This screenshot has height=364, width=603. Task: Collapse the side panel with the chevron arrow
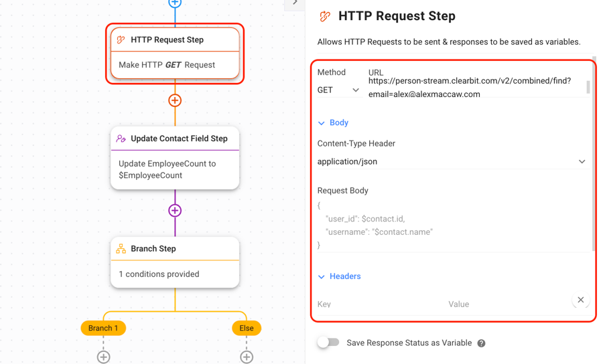pos(295,3)
